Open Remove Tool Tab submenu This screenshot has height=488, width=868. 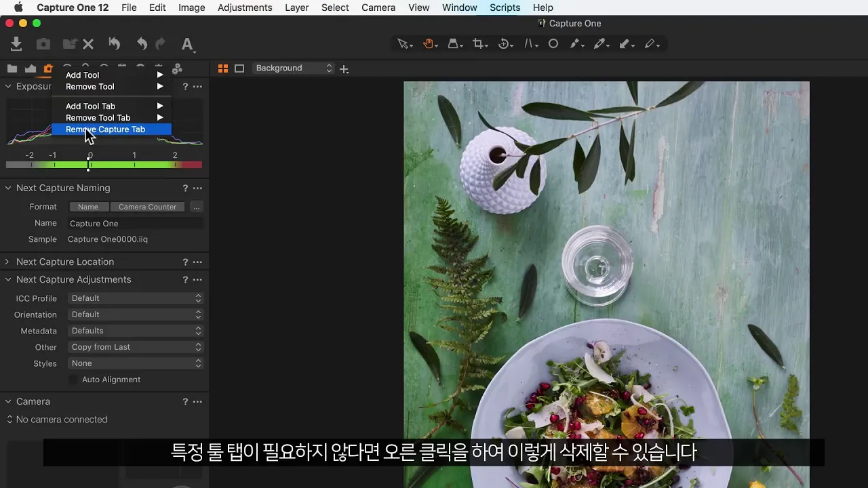[112, 118]
